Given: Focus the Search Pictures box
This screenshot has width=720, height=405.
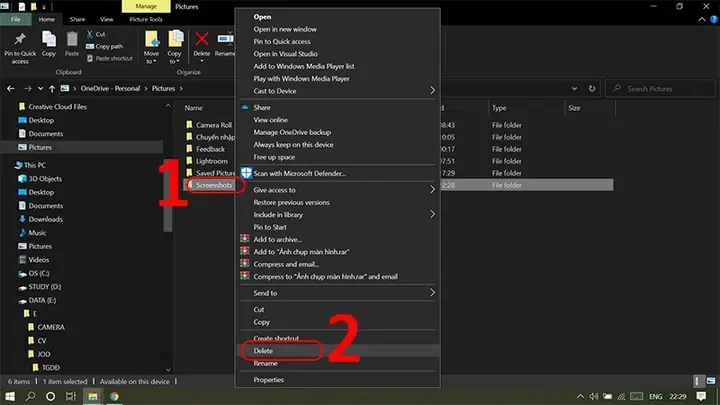Looking at the screenshot, I should (x=660, y=89).
